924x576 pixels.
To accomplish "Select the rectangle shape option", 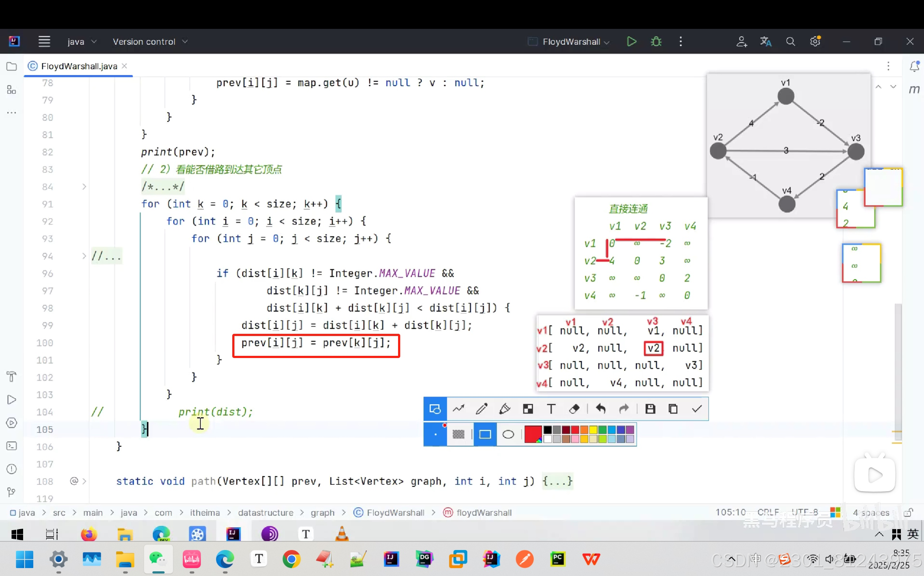I will [x=484, y=434].
